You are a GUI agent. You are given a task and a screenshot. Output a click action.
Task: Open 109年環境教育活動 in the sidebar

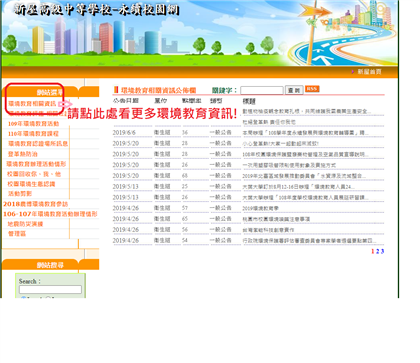pyautogui.click(x=33, y=124)
